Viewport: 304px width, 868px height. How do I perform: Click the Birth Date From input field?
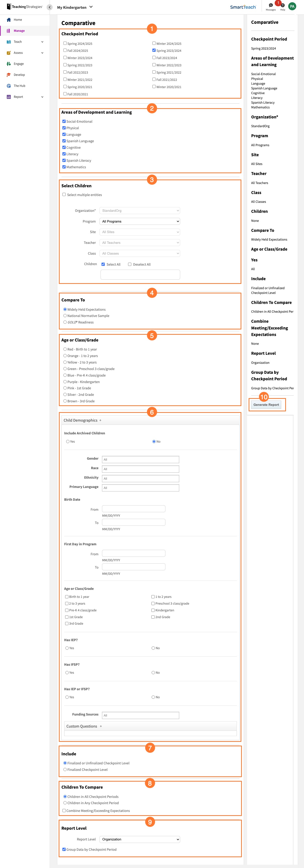pyautogui.click(x=134, y=509)
